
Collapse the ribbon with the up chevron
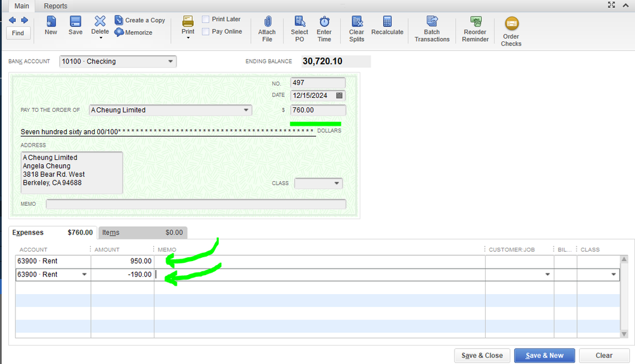[625, 5]
